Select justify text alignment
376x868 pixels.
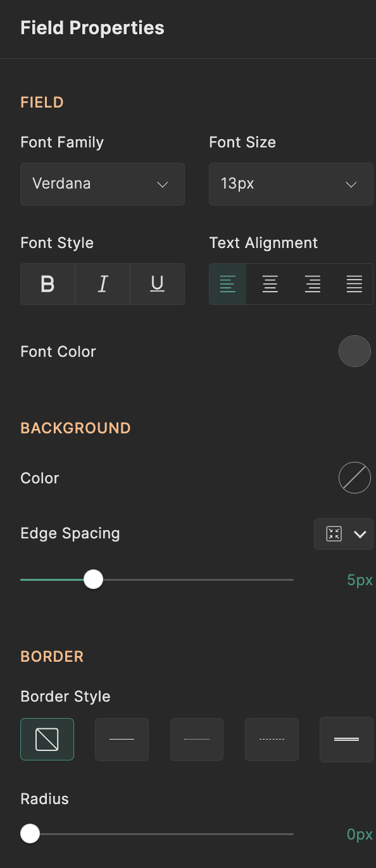click(x=354, y=284)
